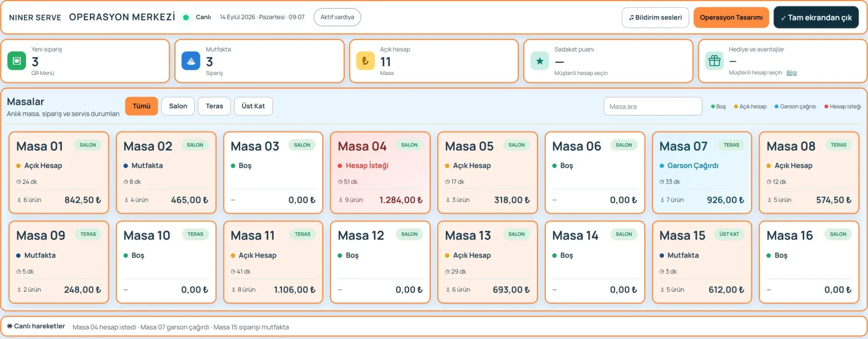The width and height of the screenshot is (868, 339).
Task: Click the 1.284,00 ₺ total on Masa 04
Action: (401, 200)
